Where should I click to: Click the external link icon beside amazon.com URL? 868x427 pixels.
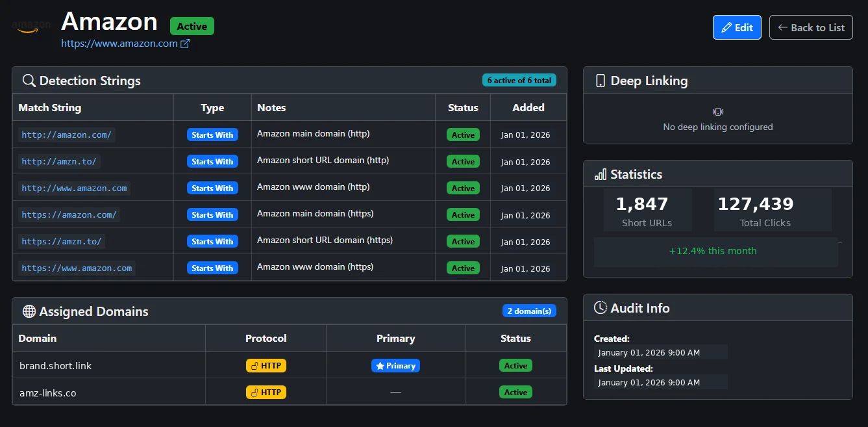(x=185, y=44)
